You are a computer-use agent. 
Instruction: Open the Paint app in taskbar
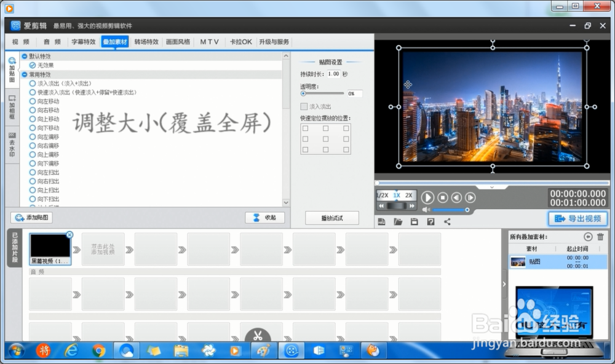[x=264, y=350]
